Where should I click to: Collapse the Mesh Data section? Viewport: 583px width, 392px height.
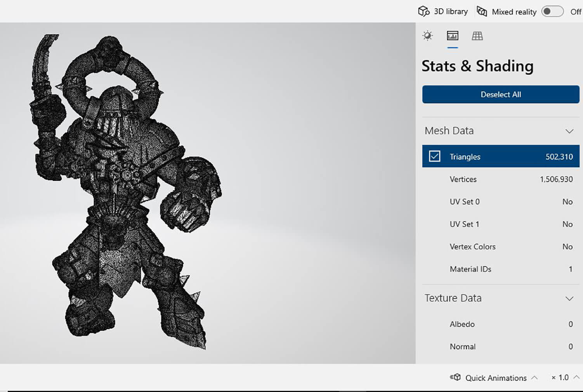tap(569, 131)
